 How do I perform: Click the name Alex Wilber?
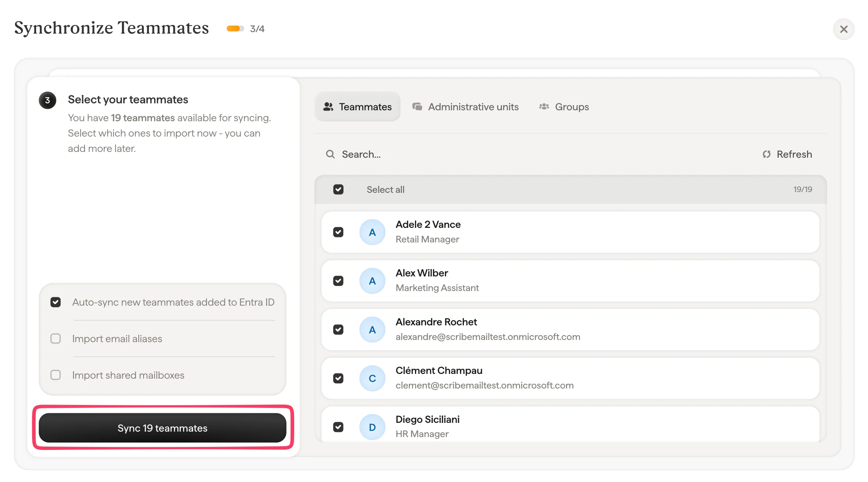click(422, 273)
